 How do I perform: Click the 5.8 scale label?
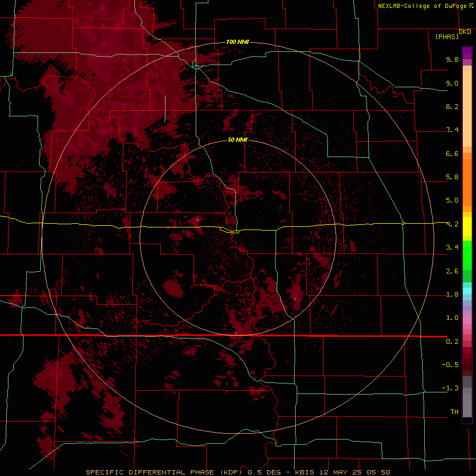pos(452,177)
